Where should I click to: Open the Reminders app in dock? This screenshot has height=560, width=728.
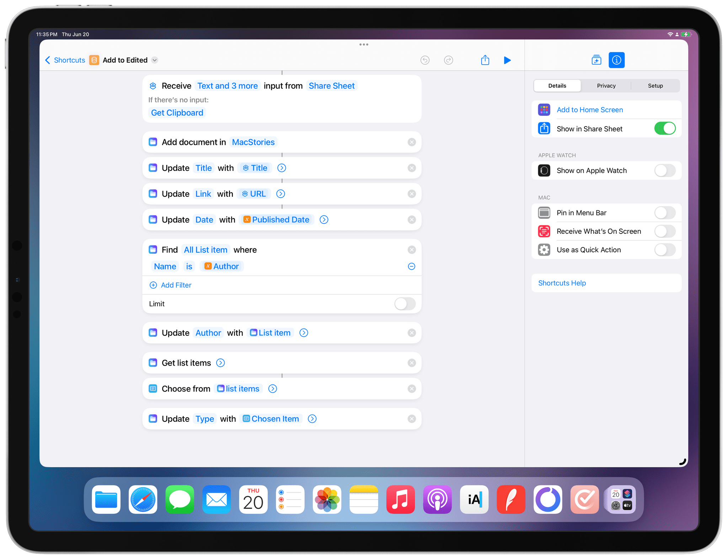[x=290, y=499]
